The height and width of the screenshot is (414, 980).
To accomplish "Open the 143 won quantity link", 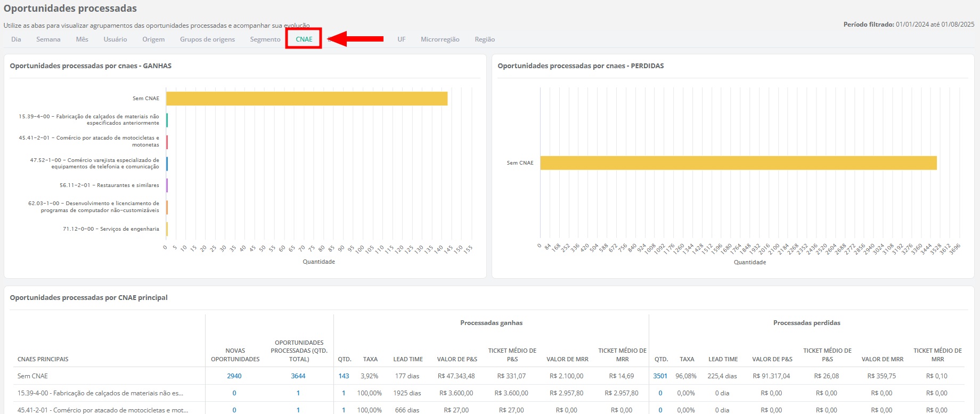I will click(x=344, y=376).
